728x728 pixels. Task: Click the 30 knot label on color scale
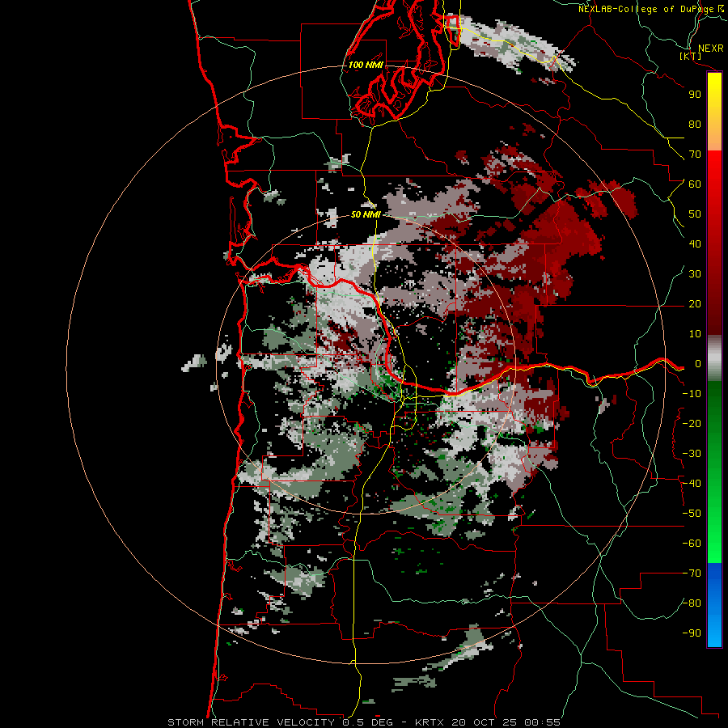click(x=695, y=274)
